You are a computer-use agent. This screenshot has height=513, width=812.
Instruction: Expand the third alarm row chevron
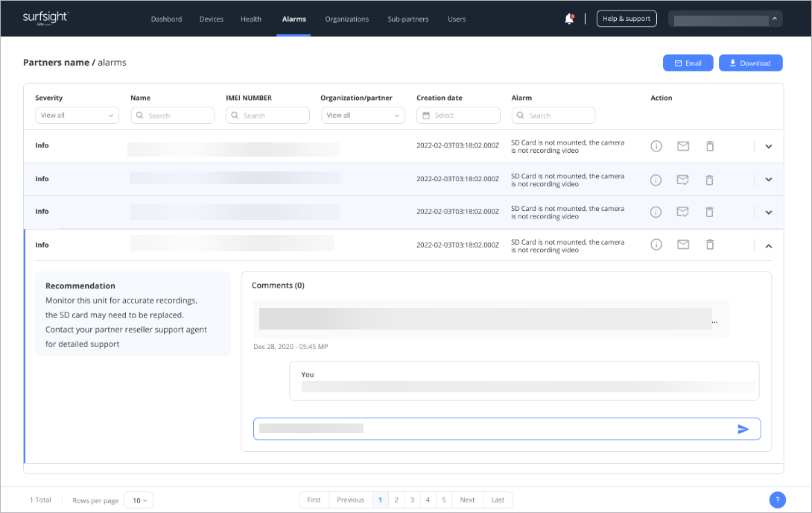[x=769, y=213]
